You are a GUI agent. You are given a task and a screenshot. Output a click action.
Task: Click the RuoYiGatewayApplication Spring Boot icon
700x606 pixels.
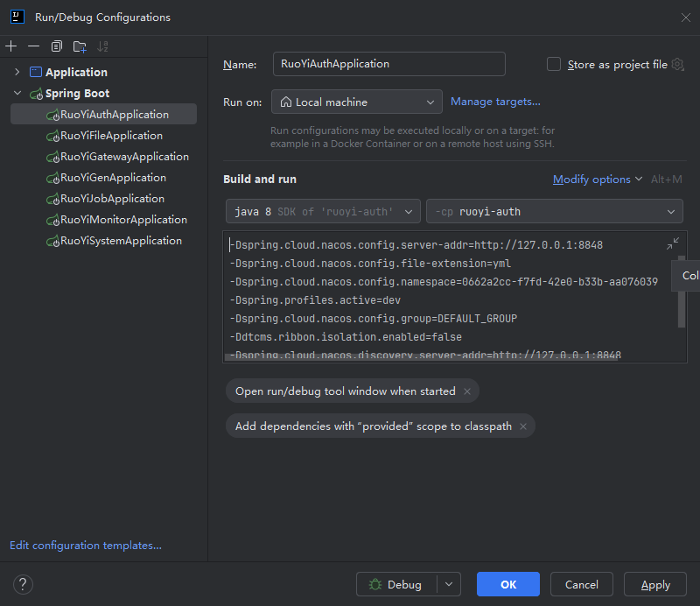click(52, 157)
